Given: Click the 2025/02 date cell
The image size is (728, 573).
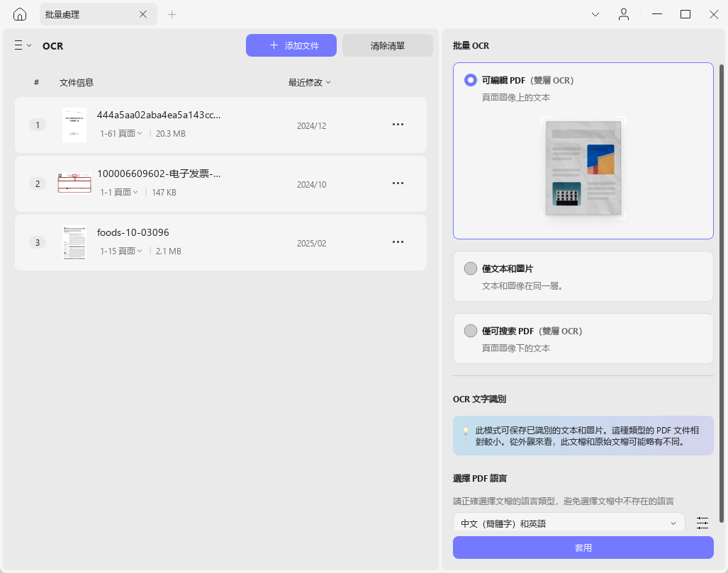Looking at the screenshot, I should tap(311, 244).
